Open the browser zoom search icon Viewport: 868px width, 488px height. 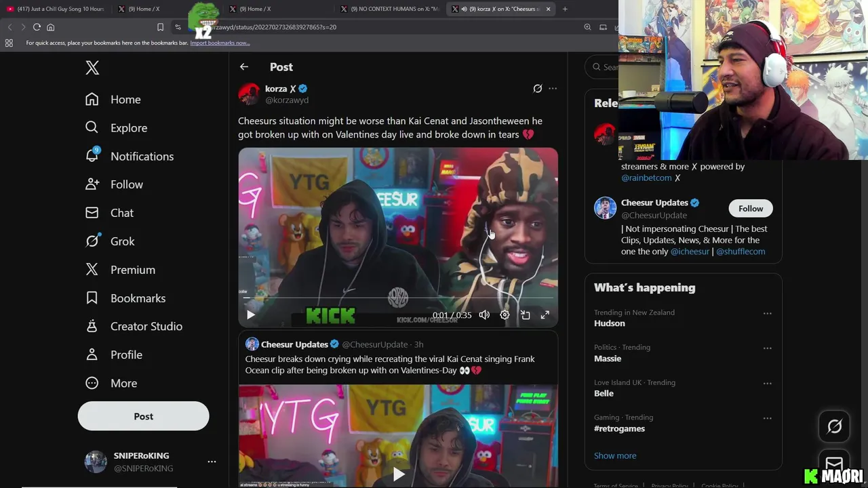[x=587, y=27]
